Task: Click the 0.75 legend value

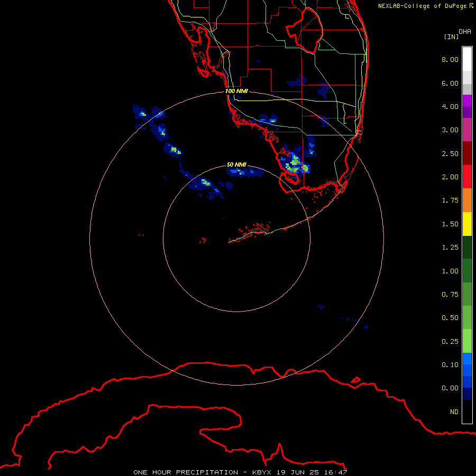Action: (450, 295)
